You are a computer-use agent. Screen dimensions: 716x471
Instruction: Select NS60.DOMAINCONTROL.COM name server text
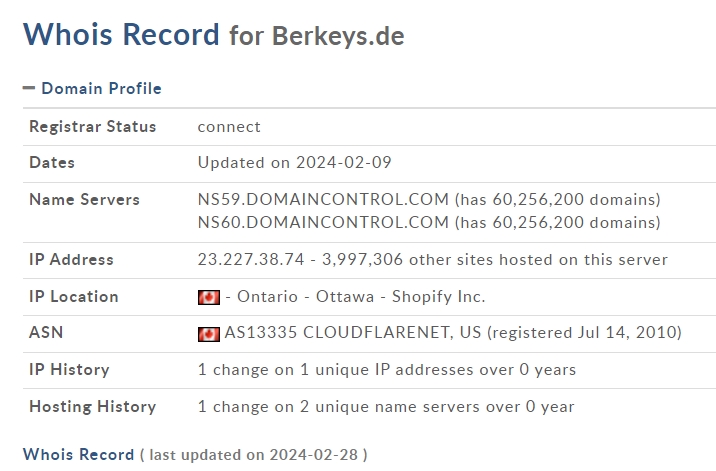point(323,222)
